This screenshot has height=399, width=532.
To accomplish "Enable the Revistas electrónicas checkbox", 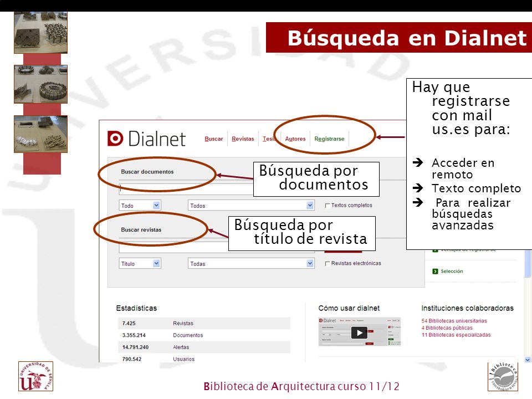I will [328, 263].
